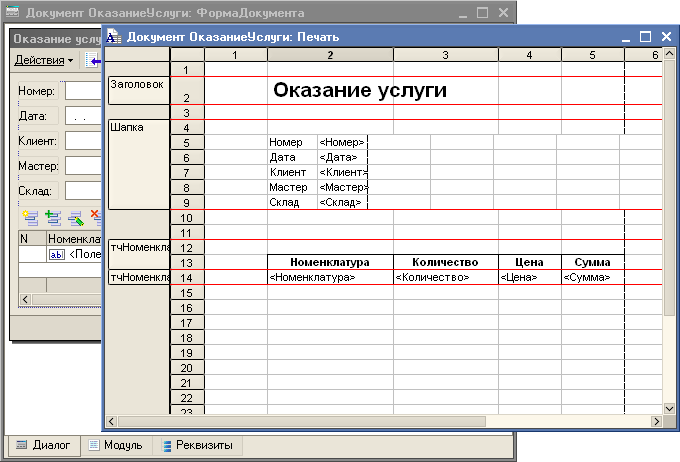Viewport: 680px width, 462px height.
Task: Select the <Номенклатура> parameter cell
Action: click(x=330, y=277)
